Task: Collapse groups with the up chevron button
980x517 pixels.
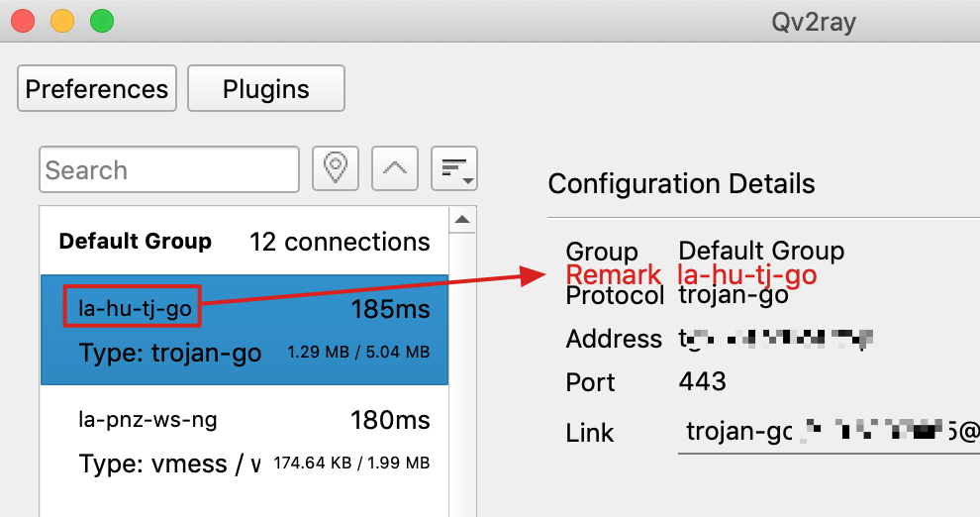Action: click(395, 168)
